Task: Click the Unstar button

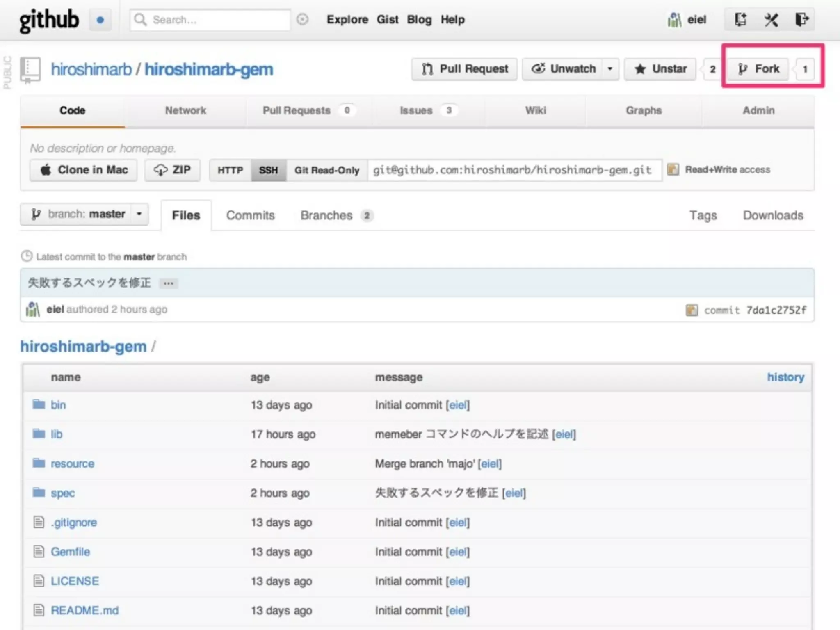Action: (660, 69)
